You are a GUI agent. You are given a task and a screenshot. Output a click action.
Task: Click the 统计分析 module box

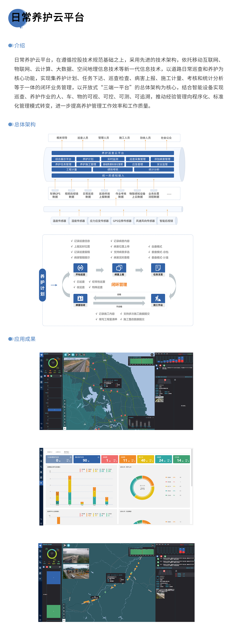tap(154, 169)
